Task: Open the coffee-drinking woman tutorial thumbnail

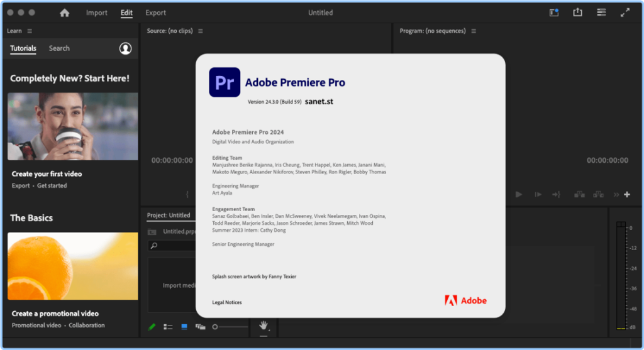Action: 73,126
